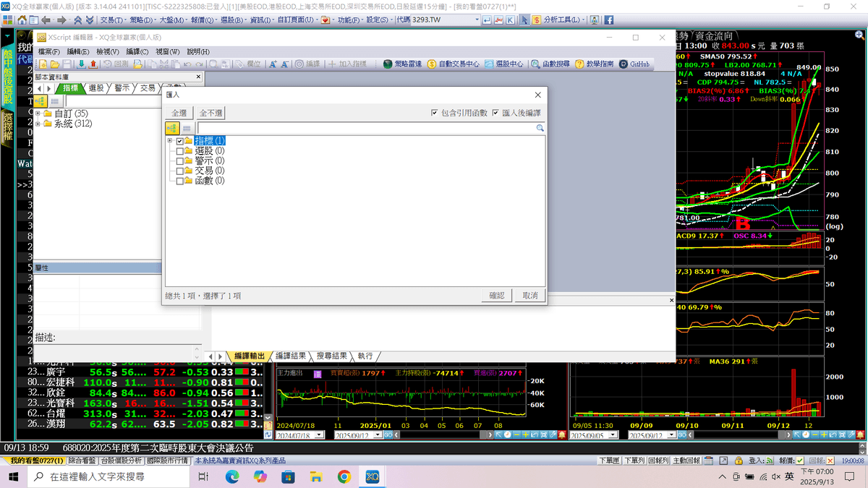
Task: Click the 全選 button in import dialog
Action: click(179, 113)
